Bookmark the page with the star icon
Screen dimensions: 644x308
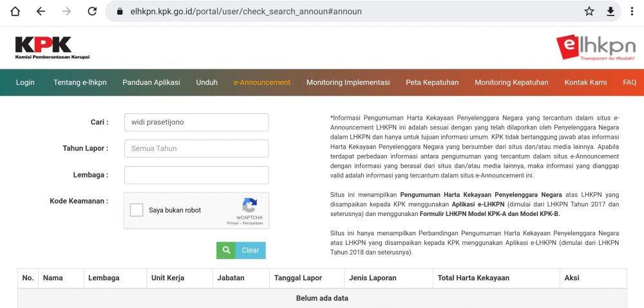click(589, 11)
